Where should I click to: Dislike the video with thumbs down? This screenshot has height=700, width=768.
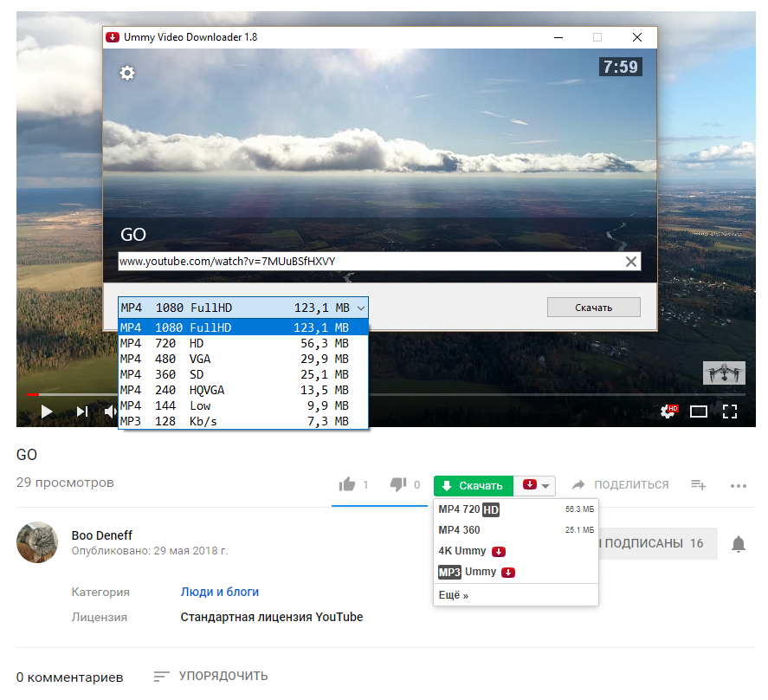(398, 485)
